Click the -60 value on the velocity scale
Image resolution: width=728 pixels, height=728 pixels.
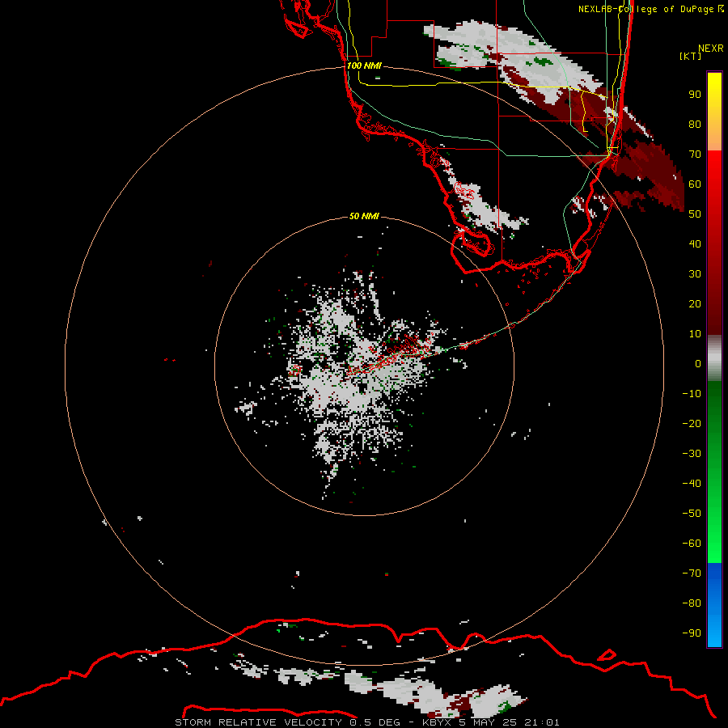692,544
